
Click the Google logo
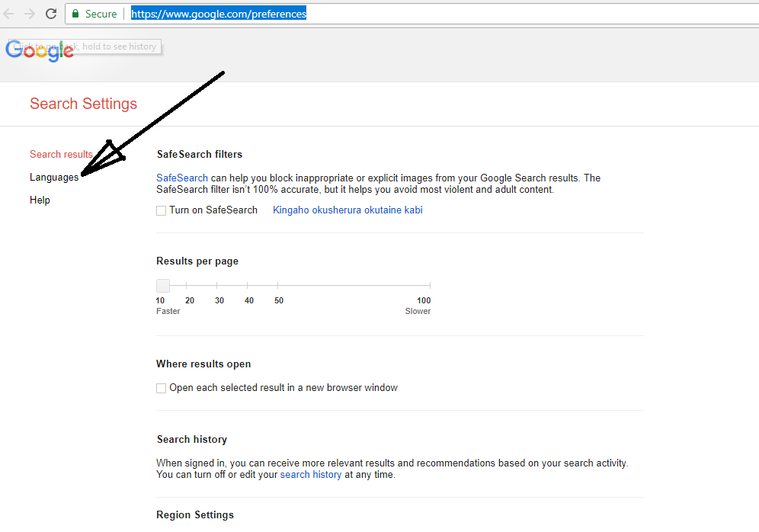40,50
